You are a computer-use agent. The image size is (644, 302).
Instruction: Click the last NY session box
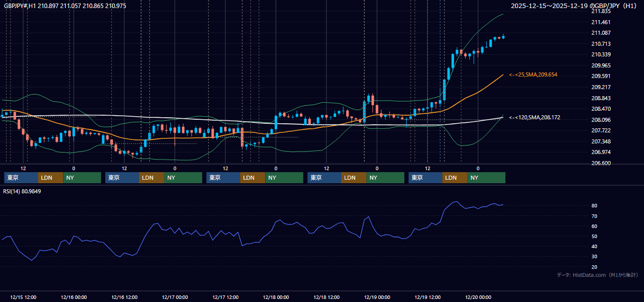[486, 178]
